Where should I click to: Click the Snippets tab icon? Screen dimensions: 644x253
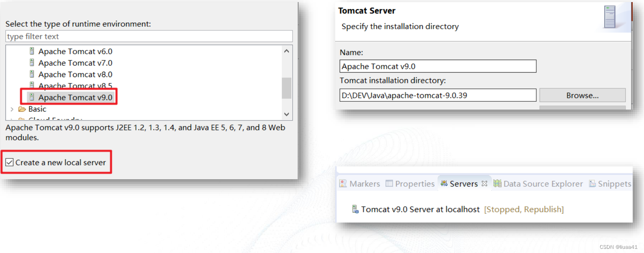pyautogui.click(x=592, y=183)
